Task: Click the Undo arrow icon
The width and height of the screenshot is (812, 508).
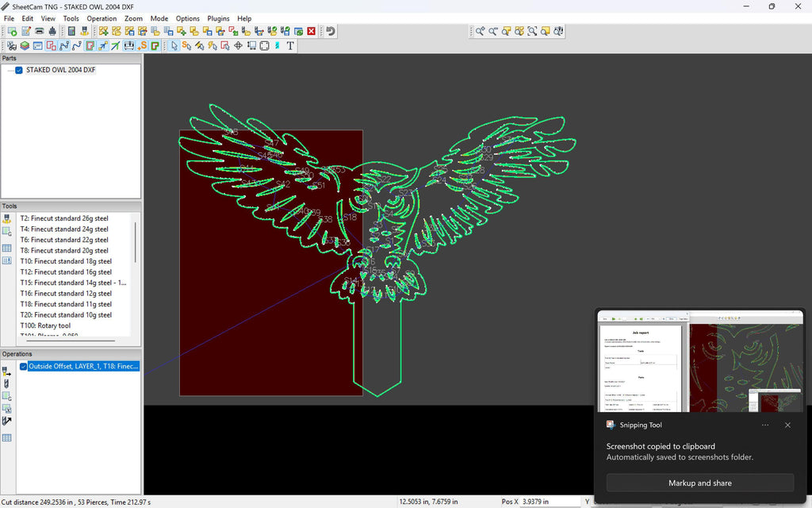Action: [x=331, y=31]
